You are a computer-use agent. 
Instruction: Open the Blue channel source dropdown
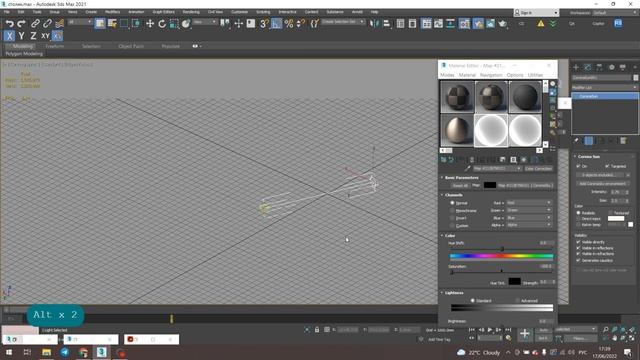pyautogui.click(x=529, y=218)
